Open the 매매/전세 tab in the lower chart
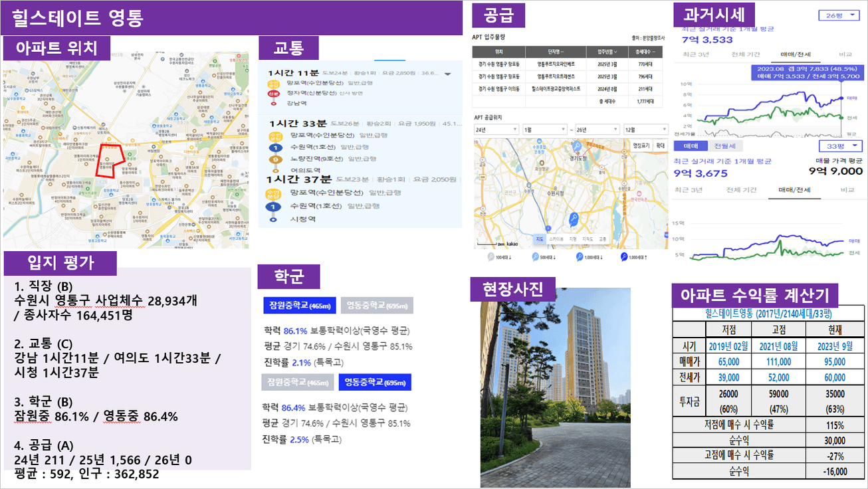This screenshot has width=868, height=489. coord(795,190)
